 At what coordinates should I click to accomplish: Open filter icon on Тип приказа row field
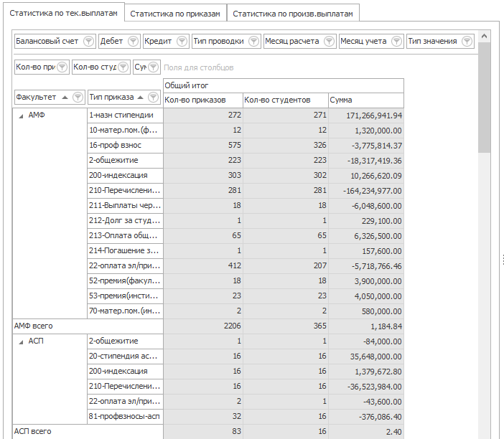(154, 97)
